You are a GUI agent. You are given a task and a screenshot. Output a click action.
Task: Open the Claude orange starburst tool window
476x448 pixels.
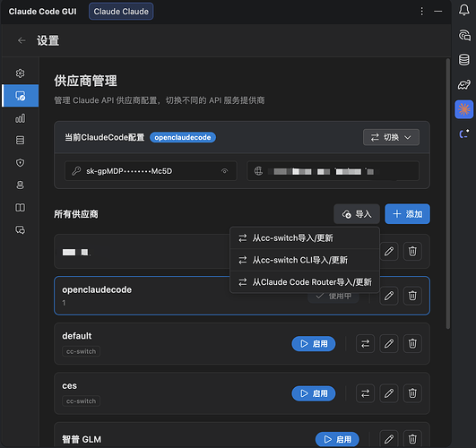[x=463, y=109]
